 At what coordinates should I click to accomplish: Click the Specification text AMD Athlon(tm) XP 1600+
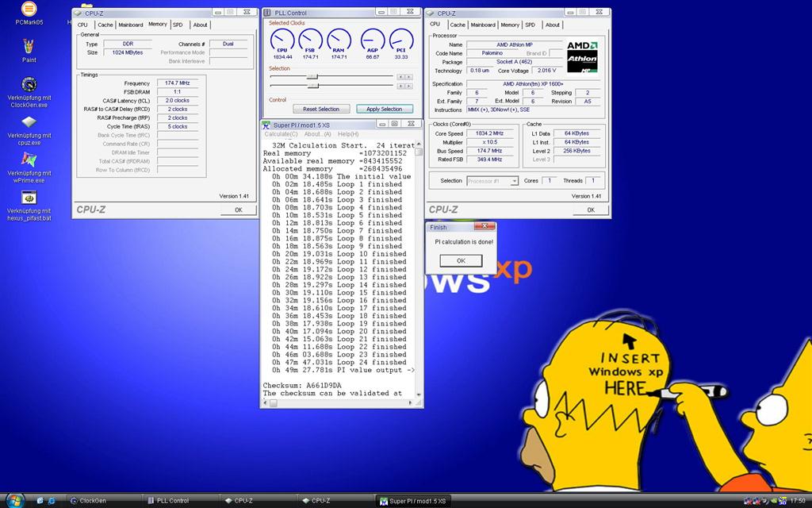[x=533, y=84]
